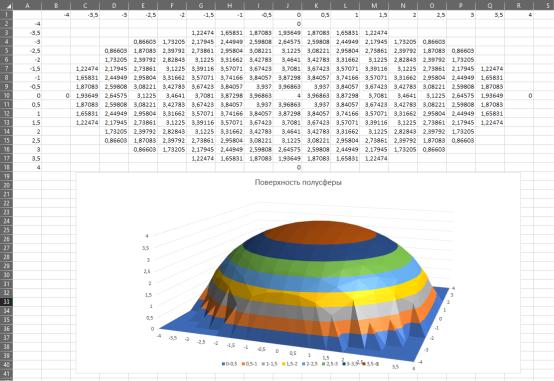Click cell B1 with value -4

pos(56,15)
